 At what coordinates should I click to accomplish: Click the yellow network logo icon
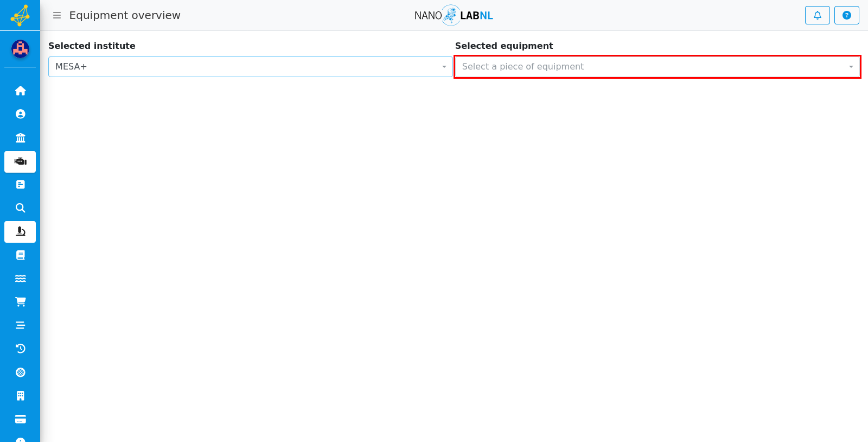20,15
